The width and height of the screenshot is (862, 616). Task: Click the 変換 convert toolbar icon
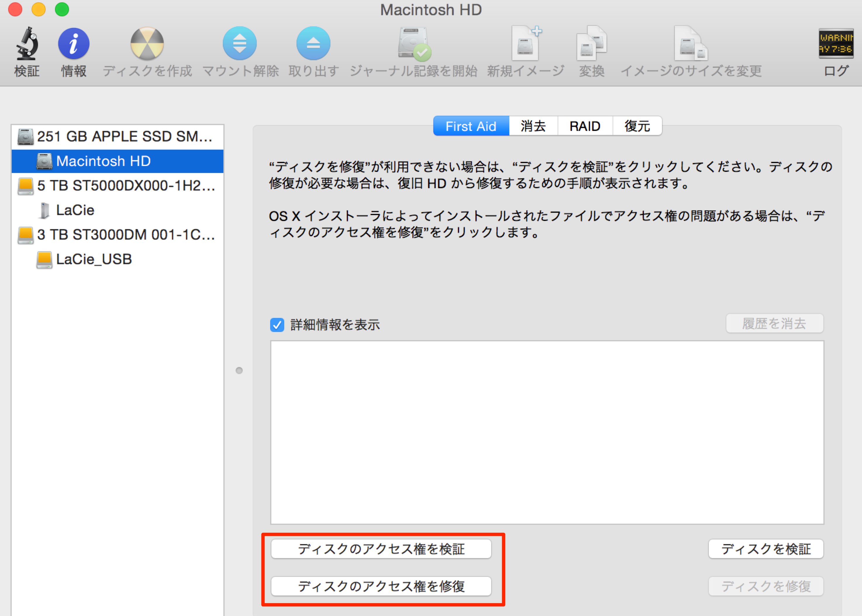pos(591,43)
